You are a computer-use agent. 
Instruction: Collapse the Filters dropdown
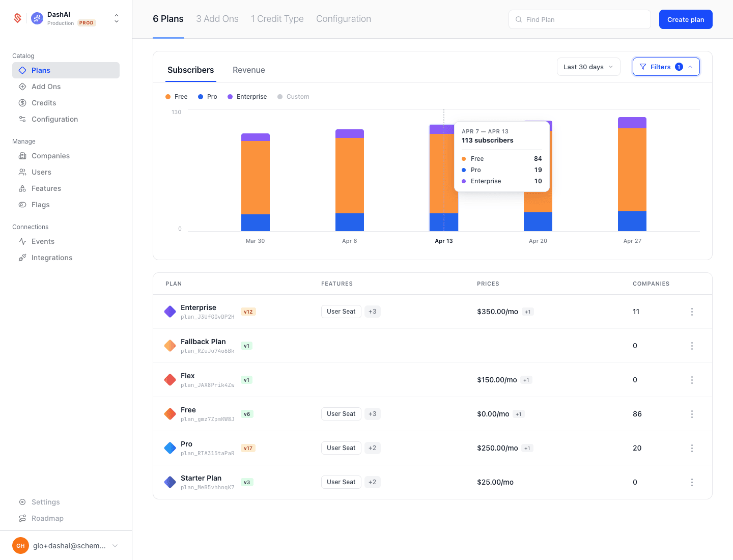click(x=666, y=67)
